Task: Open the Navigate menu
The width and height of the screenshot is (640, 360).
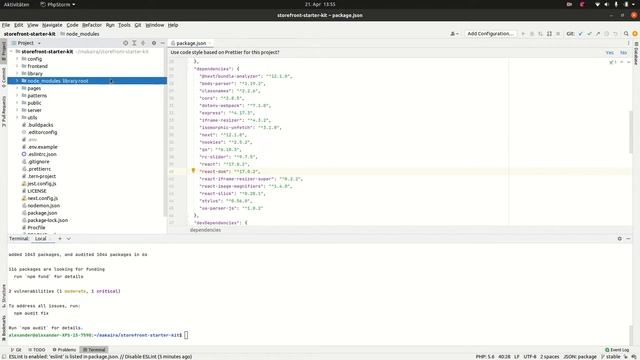Action: [52, 25]
